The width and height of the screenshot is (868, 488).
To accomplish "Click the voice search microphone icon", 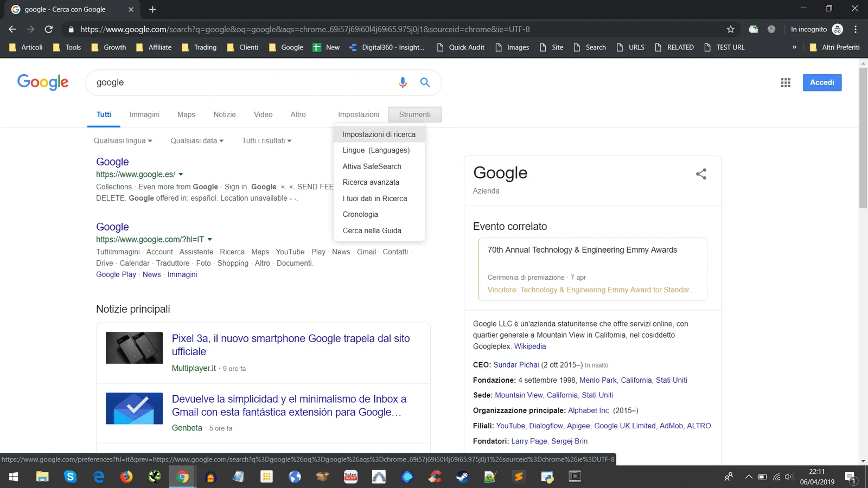I will click(403, 82).
